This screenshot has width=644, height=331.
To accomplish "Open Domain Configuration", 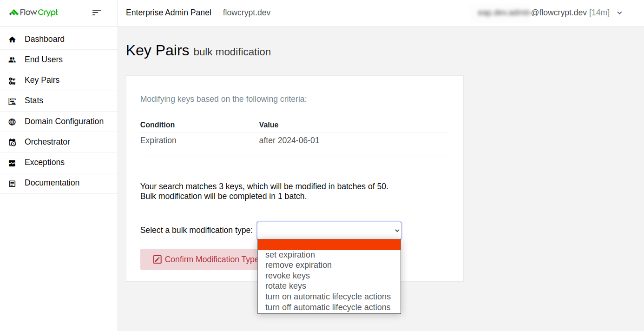I will 59,121.
